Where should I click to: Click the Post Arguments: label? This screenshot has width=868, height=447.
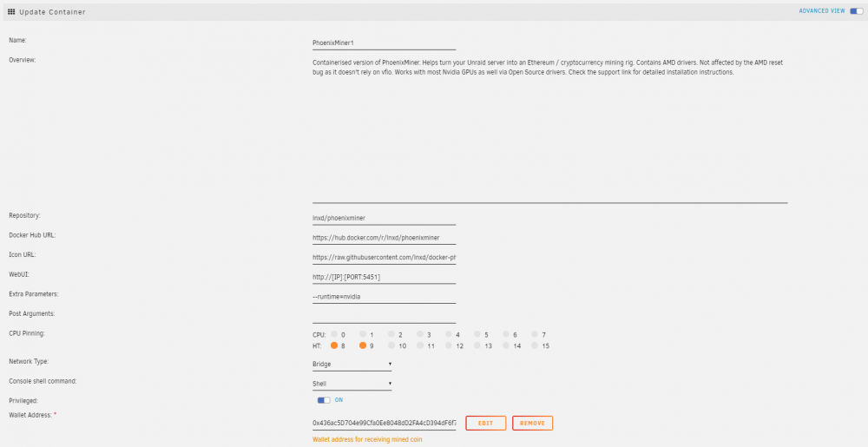coord(31,313)
